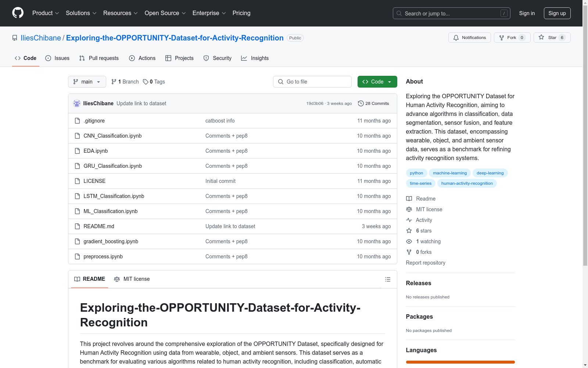
Task: Expand the green Code dropdown
Action: pos(377,82)
